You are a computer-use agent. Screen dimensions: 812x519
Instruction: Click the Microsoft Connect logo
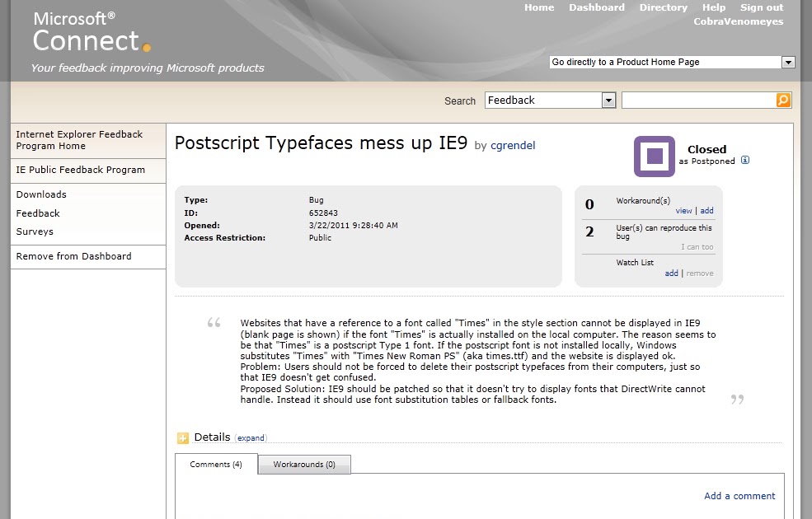92,33
